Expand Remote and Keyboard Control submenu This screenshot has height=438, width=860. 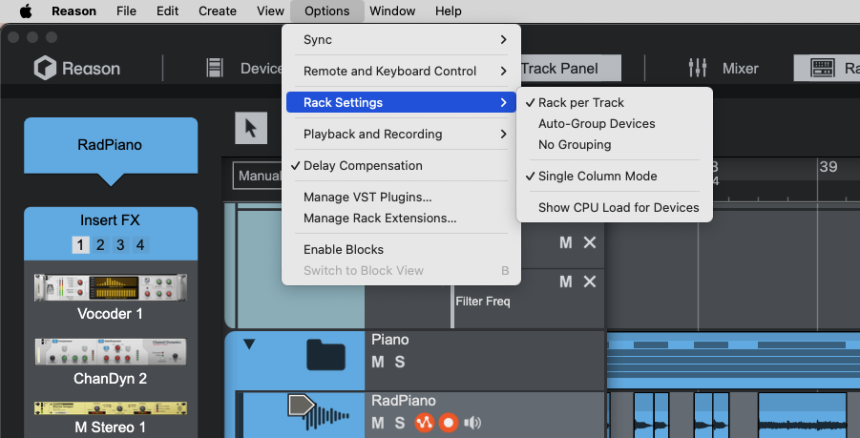(x=401, y=71)
